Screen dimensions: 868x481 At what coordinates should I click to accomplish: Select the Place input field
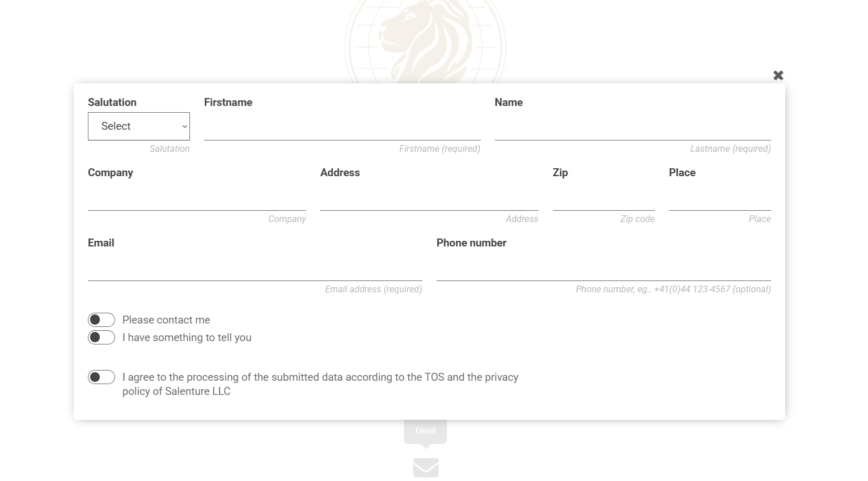tap(720, 197)
